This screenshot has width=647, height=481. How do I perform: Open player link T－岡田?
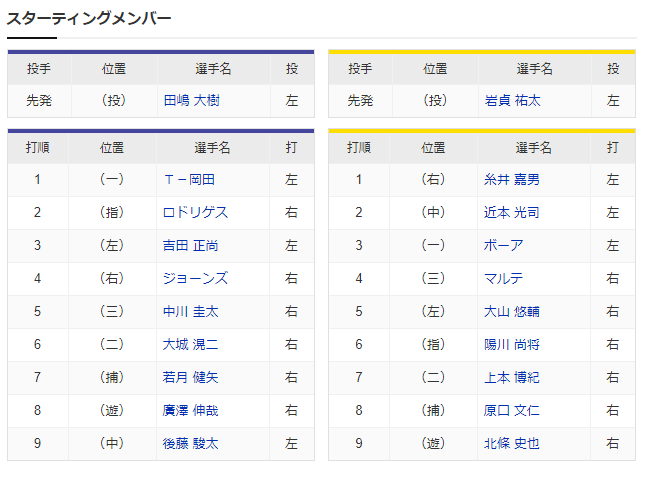coord(189,180)
